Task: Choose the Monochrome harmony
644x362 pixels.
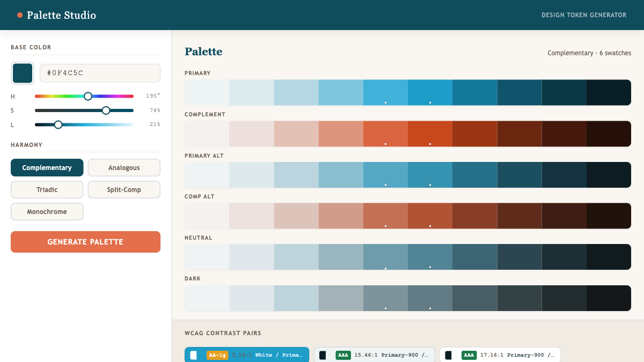Action: 47,212
